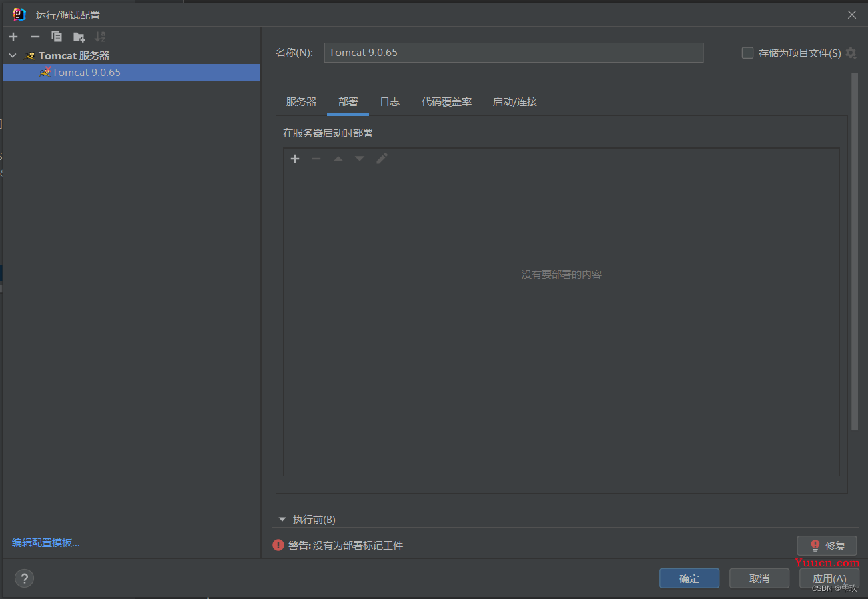Add a deployment artifact with plus
Screen dimensions: 868x599
(x=295, y=159)
